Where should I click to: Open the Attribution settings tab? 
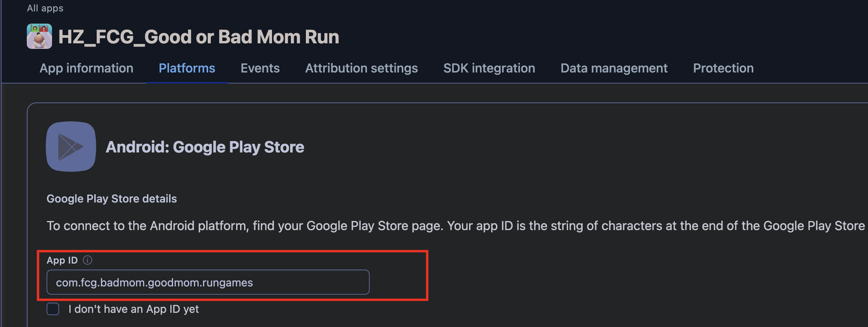pyautogui.click(x=361, y=68)
